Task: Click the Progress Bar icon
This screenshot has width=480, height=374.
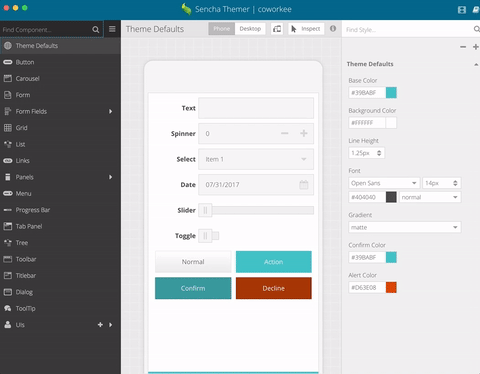Action: click(x=8, y=210)
